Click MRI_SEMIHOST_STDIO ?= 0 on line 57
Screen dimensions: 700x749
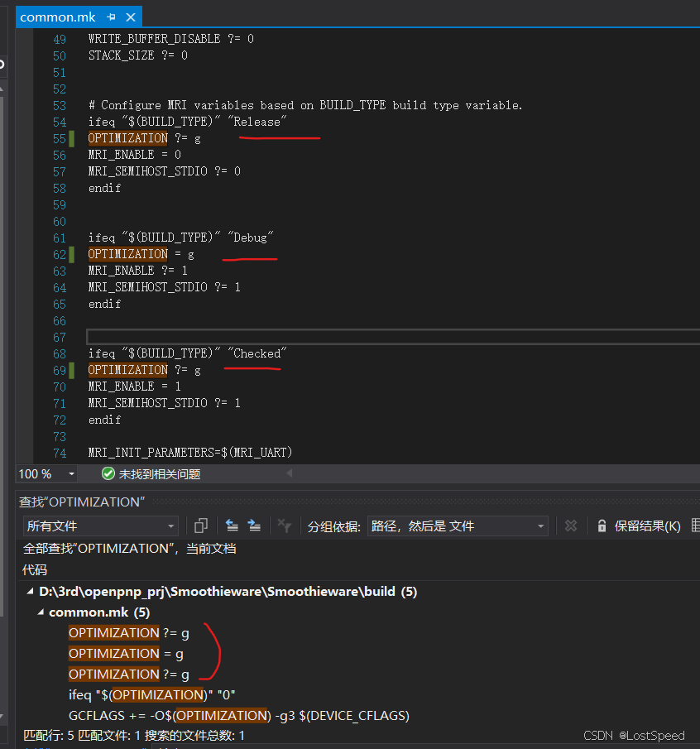pos(165,171)
